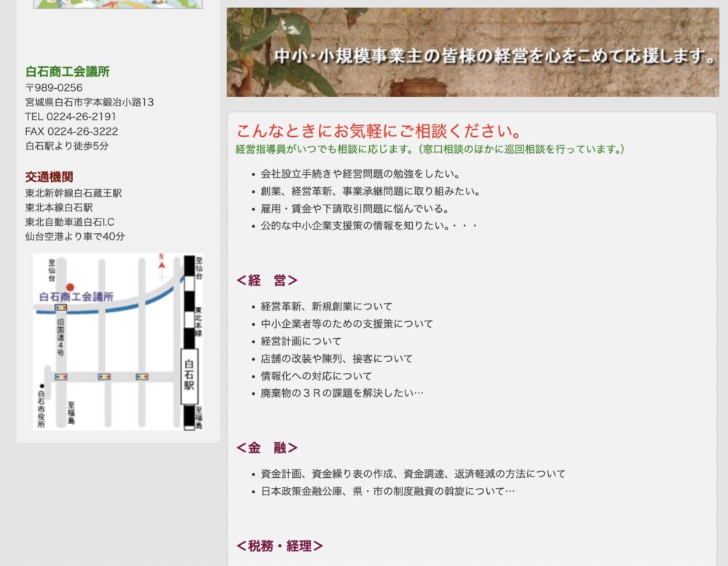The image size is (728, 566).
Task: Click the text 白石駅より徒歩5分
Action: tap(67, 146)
